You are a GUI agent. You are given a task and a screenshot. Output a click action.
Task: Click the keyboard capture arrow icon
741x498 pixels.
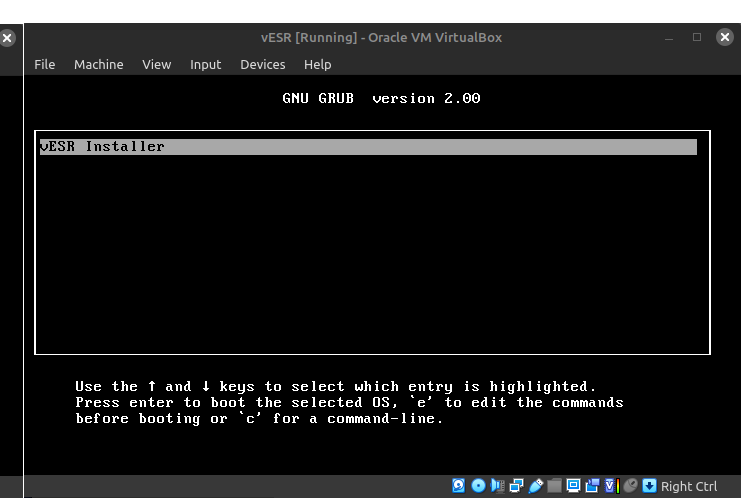tap(649, 486)
